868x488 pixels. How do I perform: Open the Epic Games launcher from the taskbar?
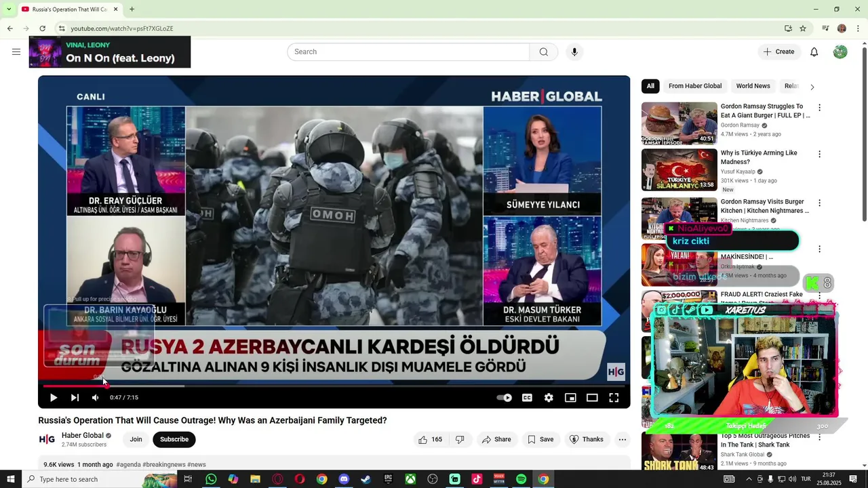[388, 479]
